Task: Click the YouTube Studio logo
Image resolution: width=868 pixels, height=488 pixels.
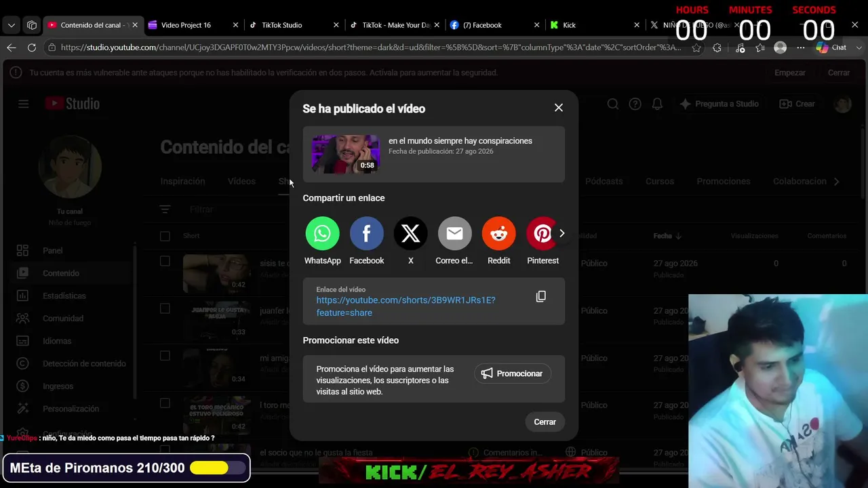Action: point(73,104)
